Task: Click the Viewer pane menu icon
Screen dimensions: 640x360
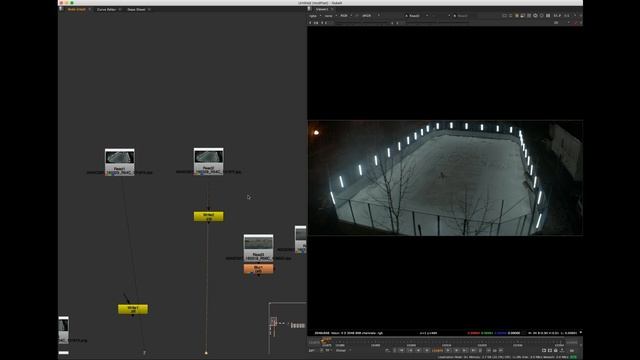Action: 309,9
